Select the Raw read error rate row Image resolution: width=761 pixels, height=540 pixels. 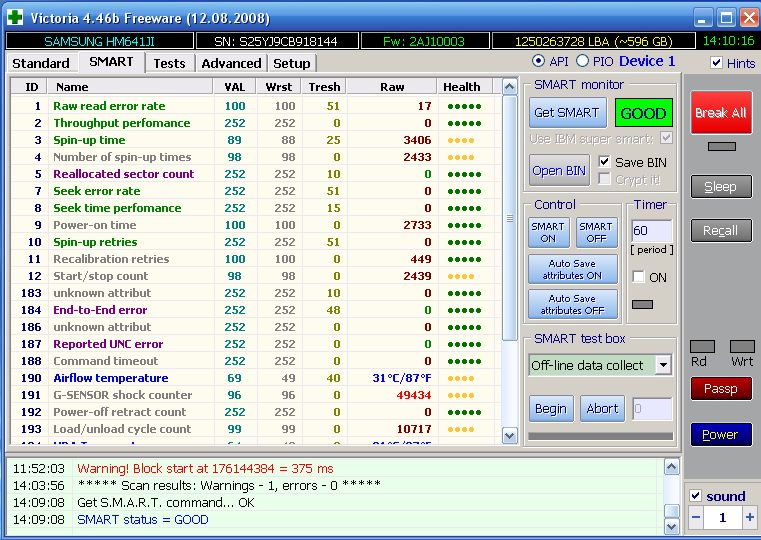[256, 106]
